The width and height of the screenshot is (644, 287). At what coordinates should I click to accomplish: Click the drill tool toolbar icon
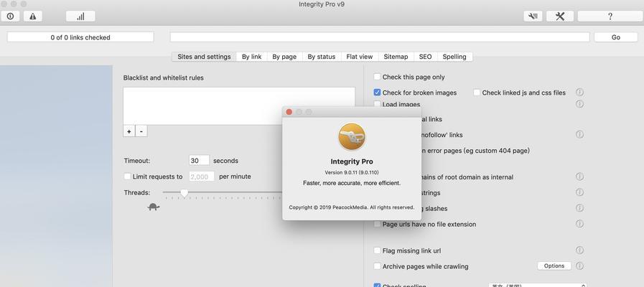(533, 16)
